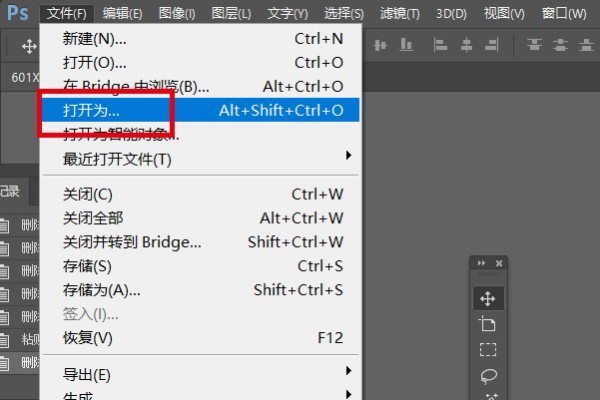Choose 关闭(C) from file menu
The width and height of the screenshot is (600, 400).
[x=201, y=194]
